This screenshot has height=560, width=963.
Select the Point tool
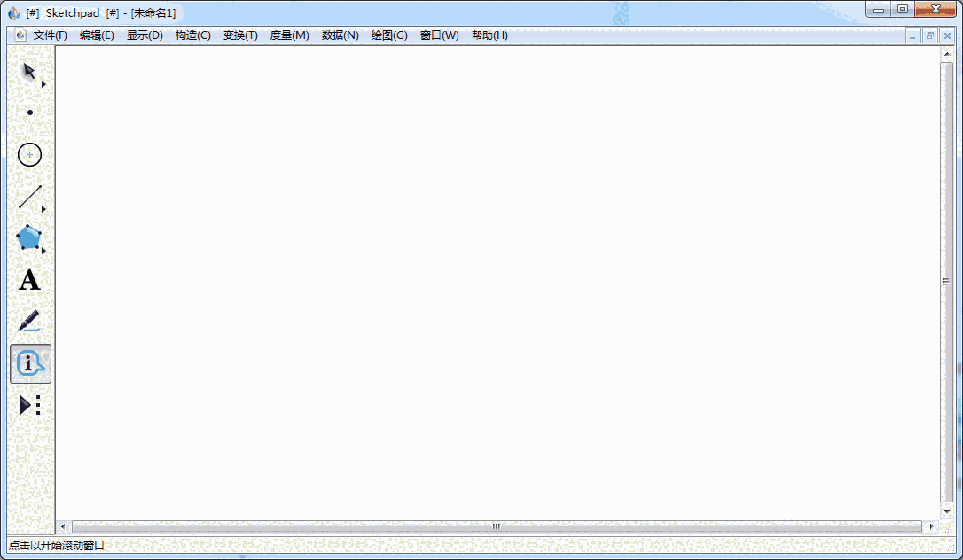pos(29,113)
